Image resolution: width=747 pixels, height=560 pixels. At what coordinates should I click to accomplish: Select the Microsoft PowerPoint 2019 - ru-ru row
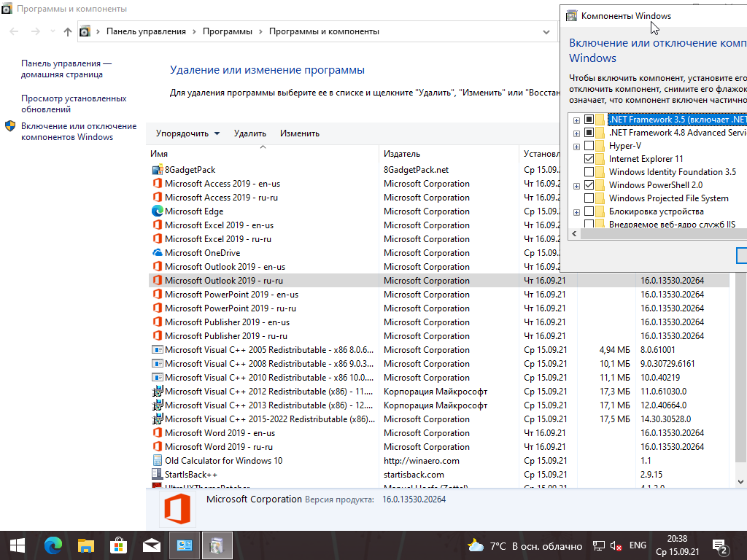[x=438, y=308]
